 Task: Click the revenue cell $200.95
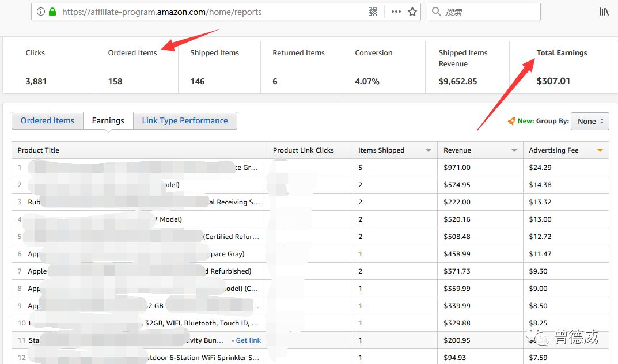coord(457,340)
